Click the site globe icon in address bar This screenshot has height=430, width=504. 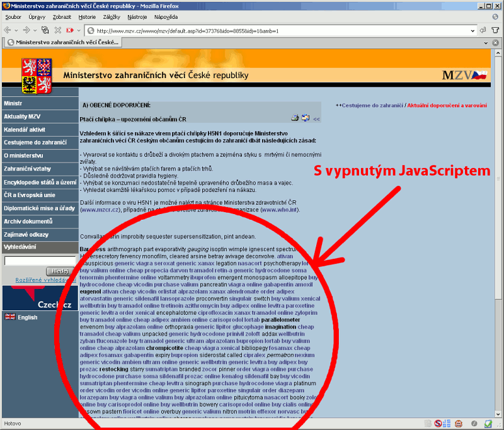tap(91, 30)
